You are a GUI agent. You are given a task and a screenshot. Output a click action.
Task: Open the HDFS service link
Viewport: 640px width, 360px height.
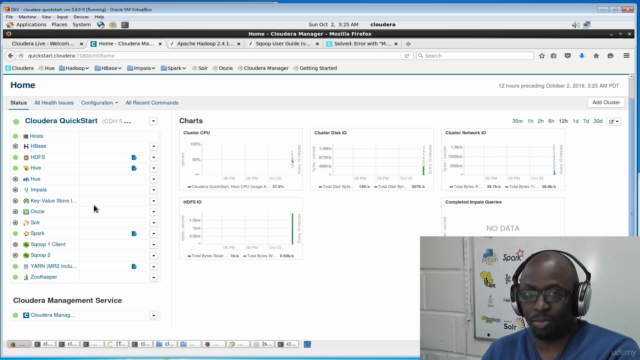(x=38, y=157)
